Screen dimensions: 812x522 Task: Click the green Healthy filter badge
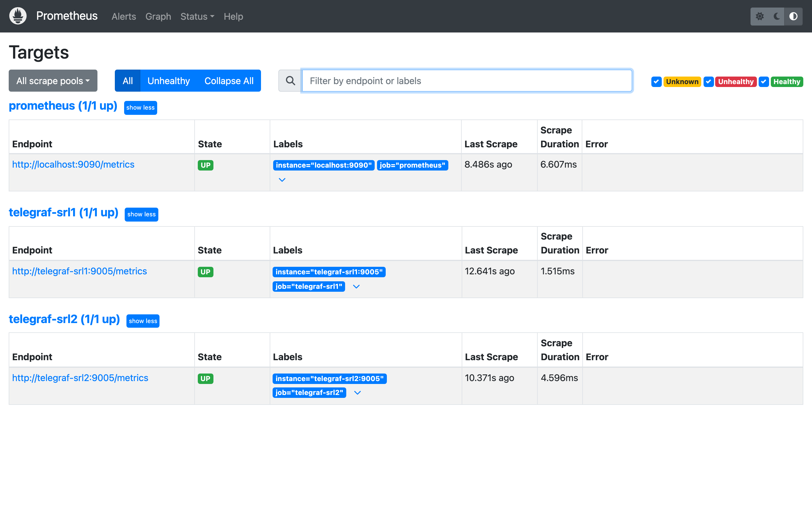[786, 82]
